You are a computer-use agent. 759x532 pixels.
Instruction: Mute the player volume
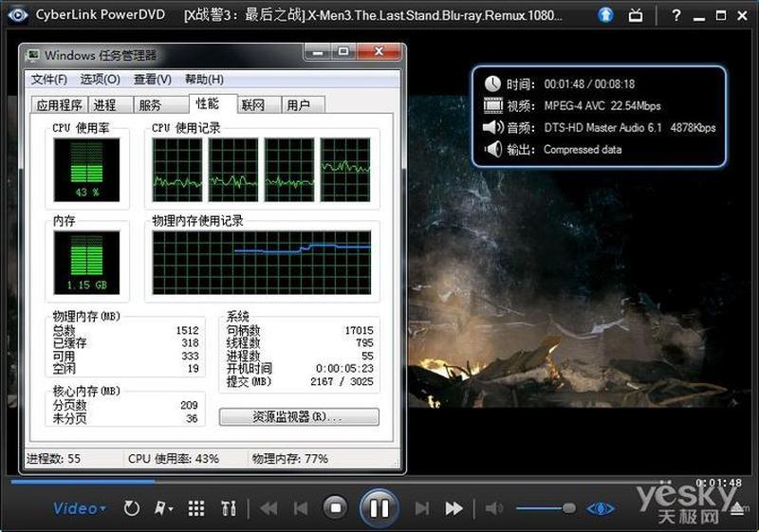tap(493, 508)
